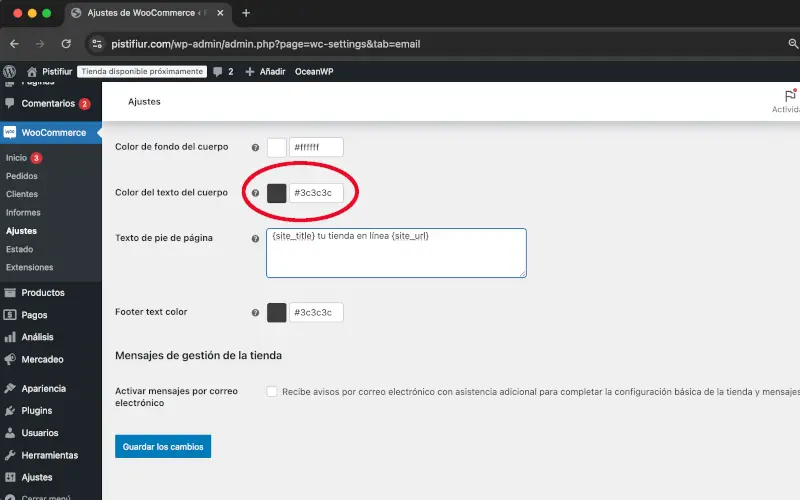Click help icon for Color de fondo del cuerpo
Viewport: 800px width, 500px height.
(x=255, y=147)
